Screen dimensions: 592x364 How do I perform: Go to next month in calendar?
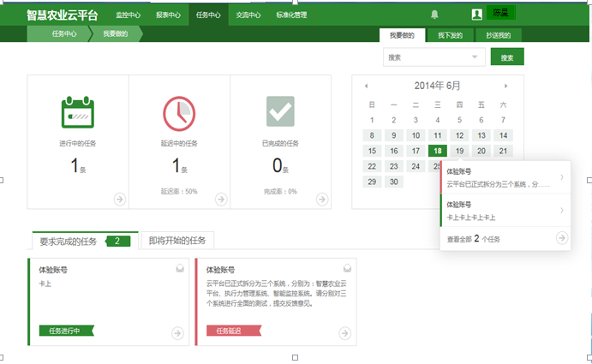tap(506, 87)
